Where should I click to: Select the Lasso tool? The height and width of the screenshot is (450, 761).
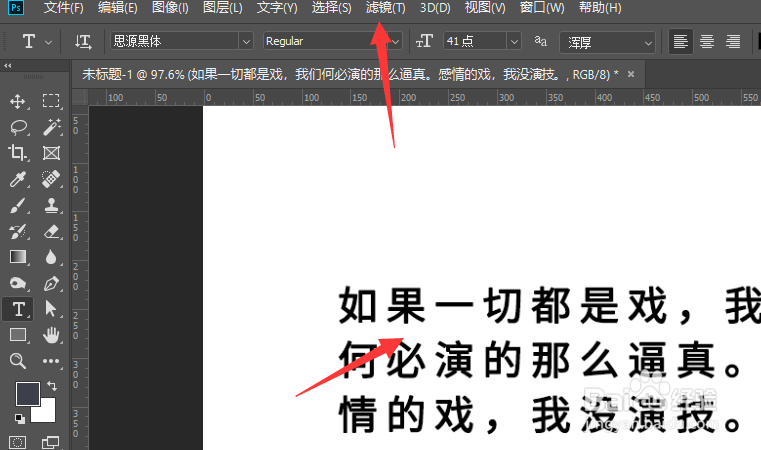coord(18,127)
